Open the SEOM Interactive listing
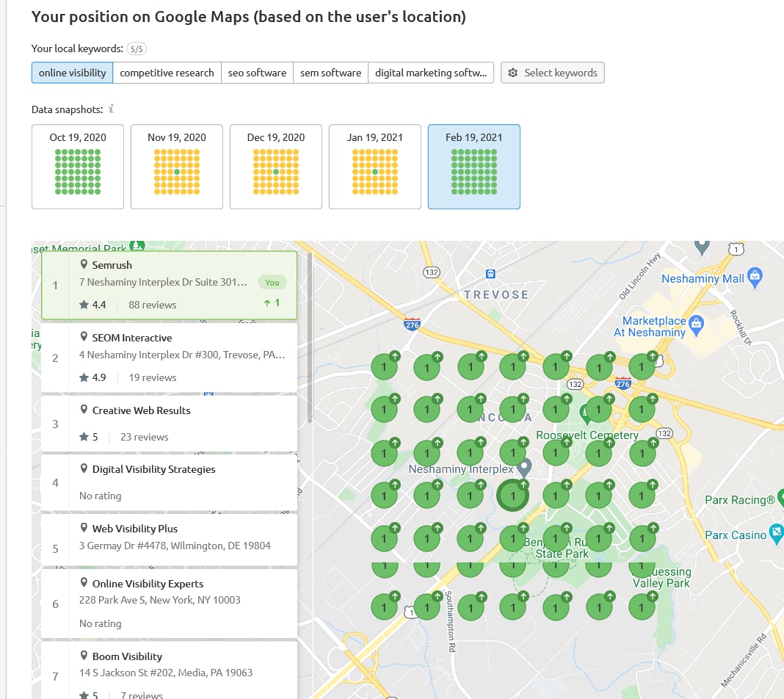The width and height of the screenshot is (784, 699). (169, 358)
